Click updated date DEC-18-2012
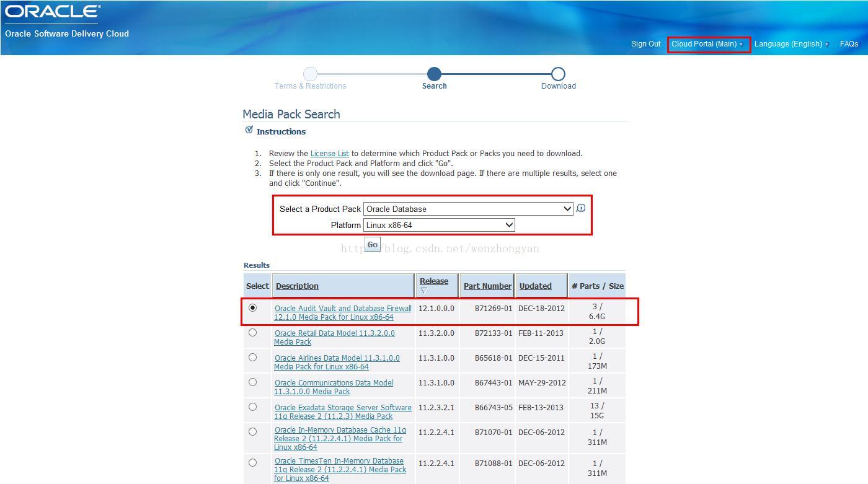The width and height of the screenshot is (868, 484). (541, 308)
